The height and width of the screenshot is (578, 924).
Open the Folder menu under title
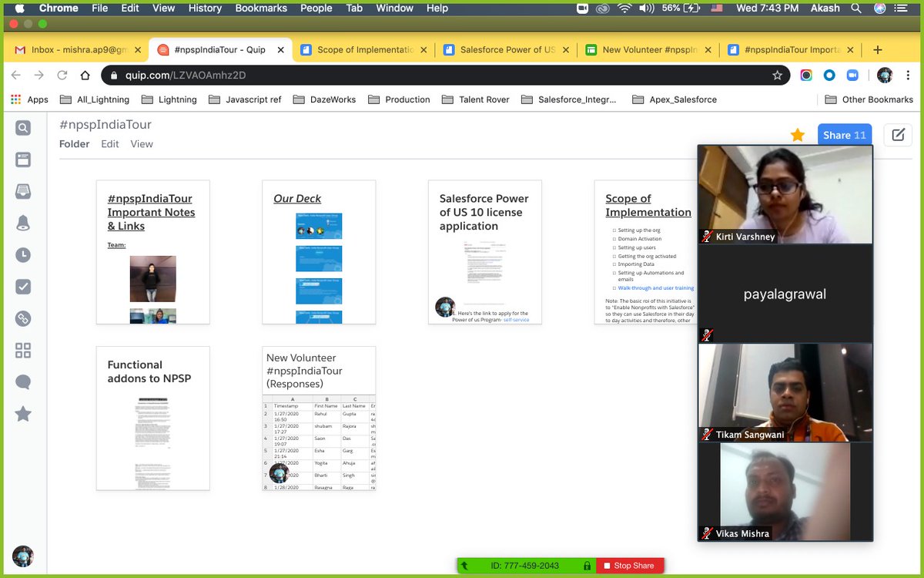75,144
